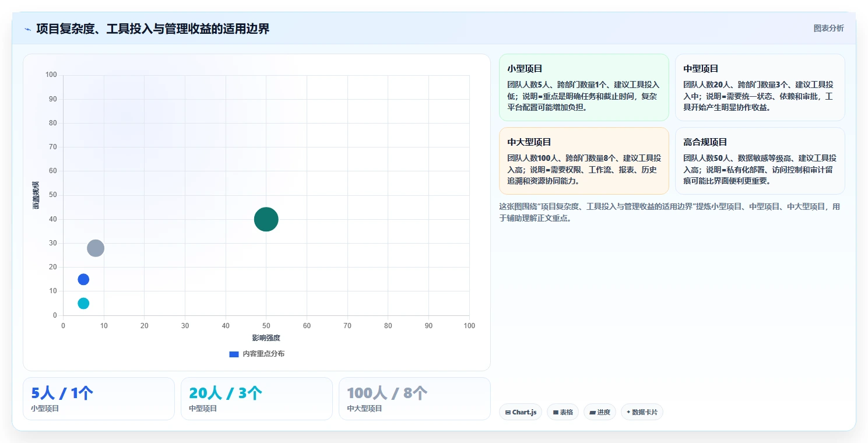Viewport: 868px width, 443px height.
Task: Click the icon in the 进度 tag
Action: (x=593, y=413)
